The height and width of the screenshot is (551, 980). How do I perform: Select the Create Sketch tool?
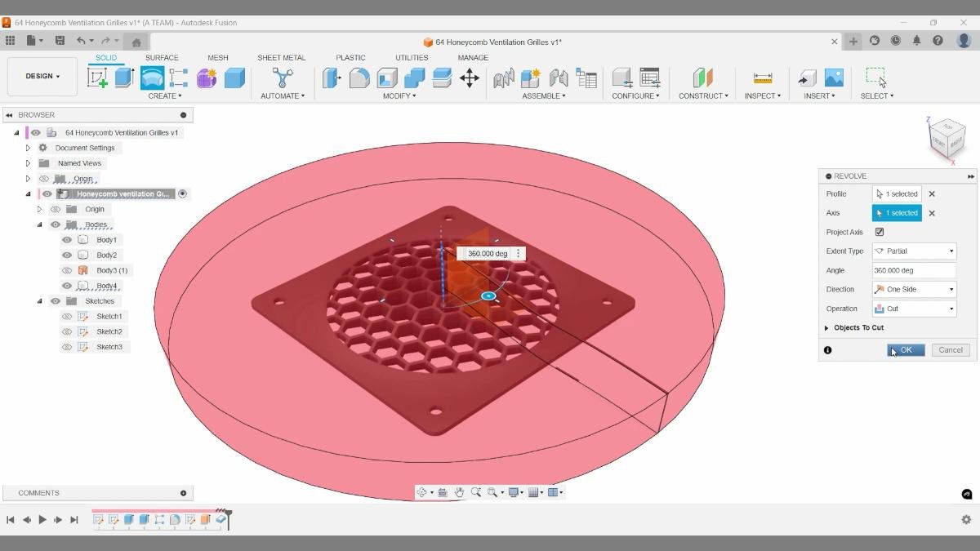pyautogui.click(x=97, y=78)
